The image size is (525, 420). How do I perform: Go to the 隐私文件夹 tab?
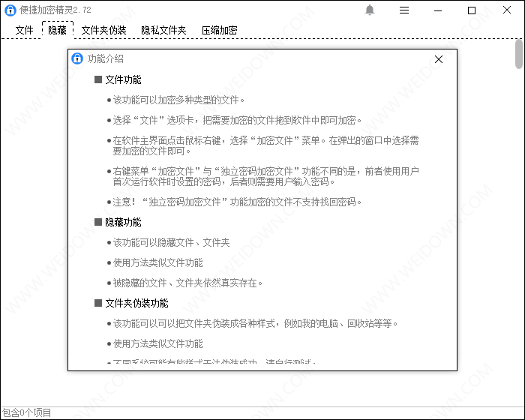(163, 30)
